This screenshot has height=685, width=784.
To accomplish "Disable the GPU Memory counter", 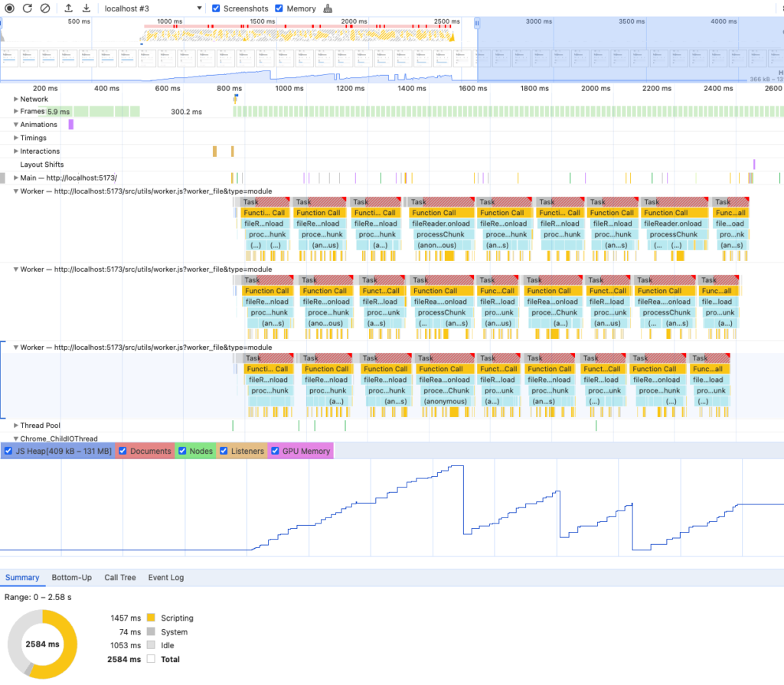I will [x=276, y=451].
